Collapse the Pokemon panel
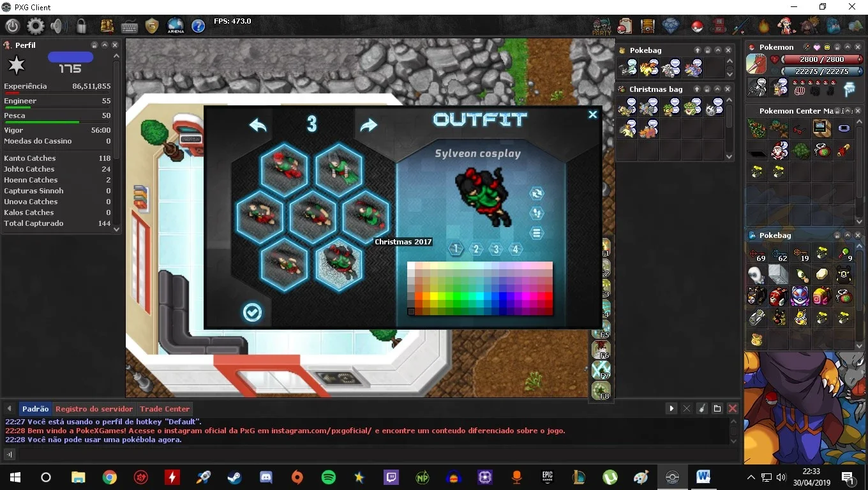Image resolution: width=868 pixels, height=490 pixels. point(848,47)
